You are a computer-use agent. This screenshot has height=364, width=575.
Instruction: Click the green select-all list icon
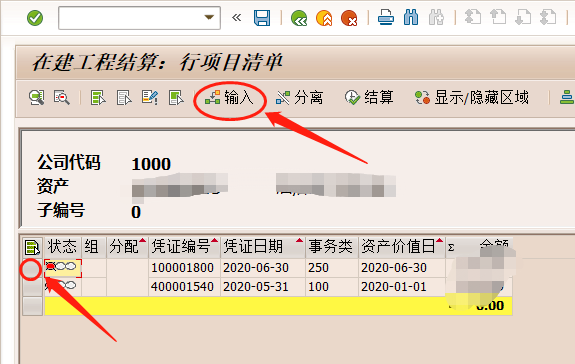coord(98,98)
